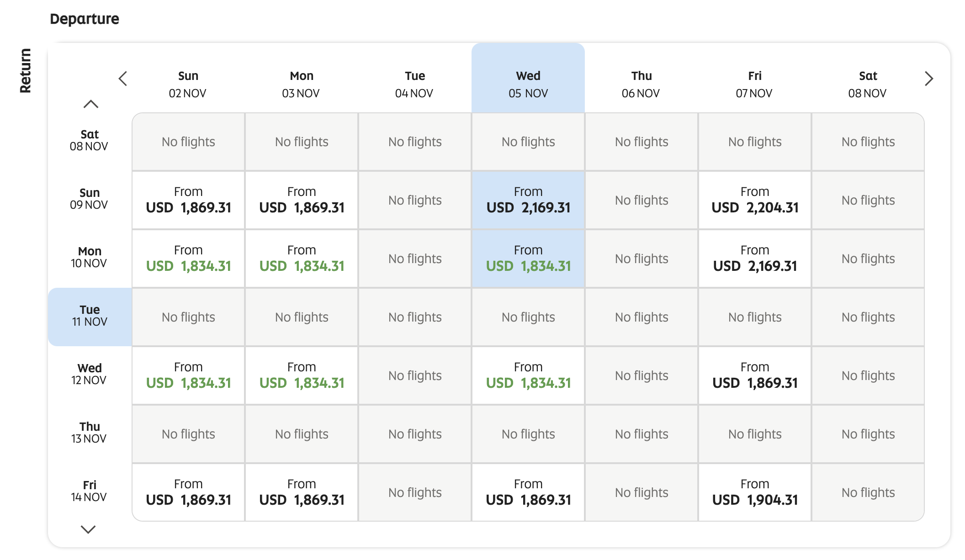
Task: Select Sun 02 NOV departure column header
Action: tap(188, 85)
